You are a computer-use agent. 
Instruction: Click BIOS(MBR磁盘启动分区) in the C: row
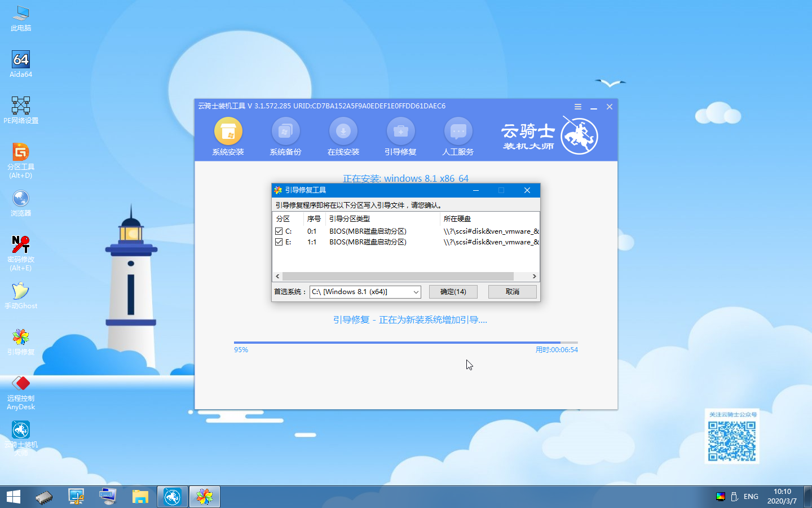tap(368, 231)
